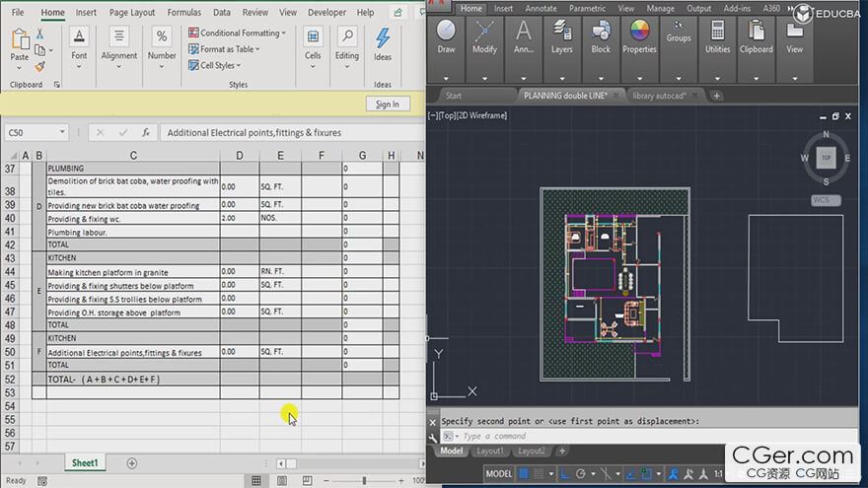Open the Annotate tab in AutoCAD

[541, 8]
